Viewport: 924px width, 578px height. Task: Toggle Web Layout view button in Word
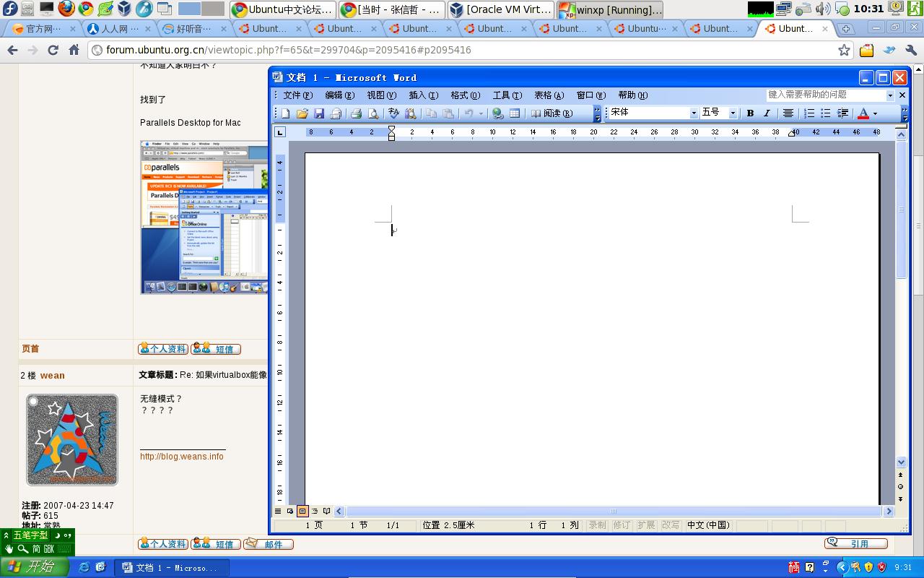click(290, 511)
